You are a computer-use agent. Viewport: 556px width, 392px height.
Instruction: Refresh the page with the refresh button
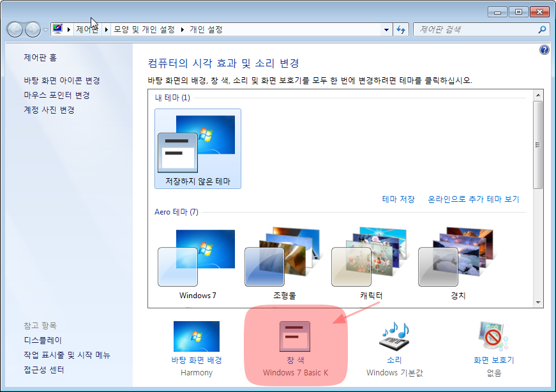[401, 30]
